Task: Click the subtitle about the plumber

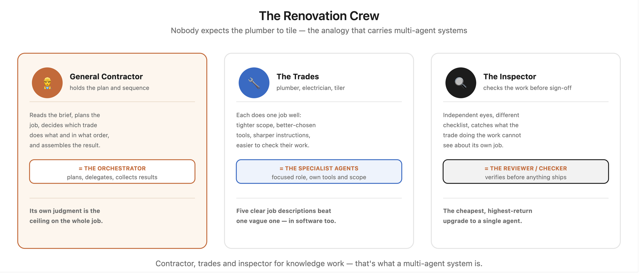Action: pos(319,30)
